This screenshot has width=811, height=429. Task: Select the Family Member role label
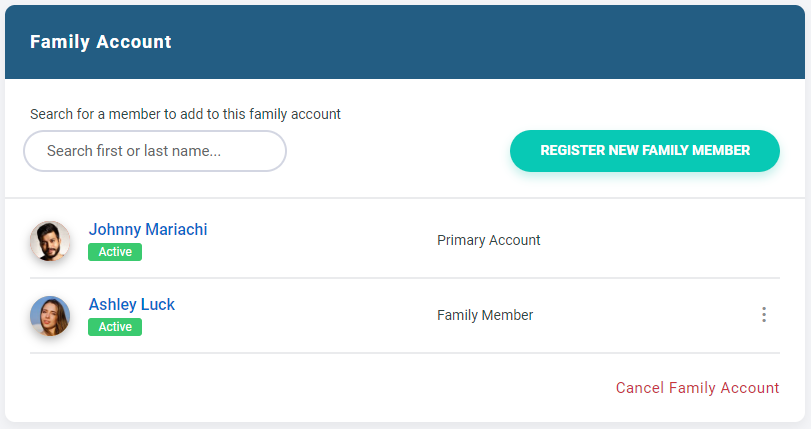tap(485, 315)
